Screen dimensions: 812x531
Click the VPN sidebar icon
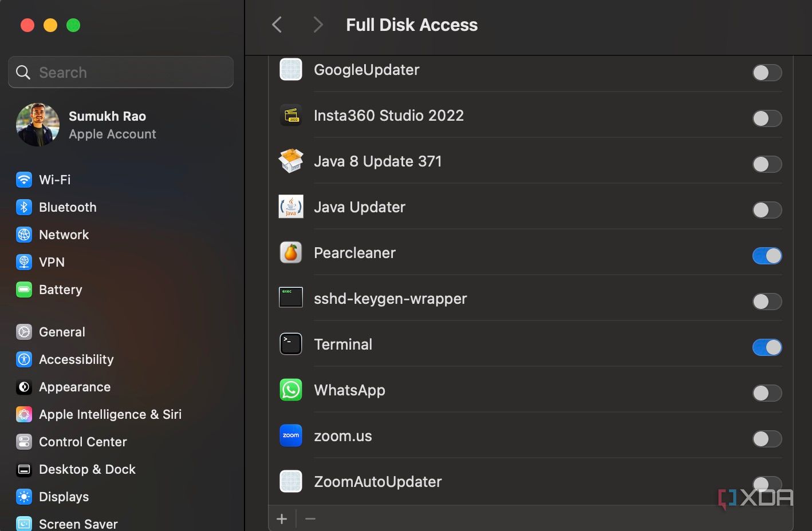[24, 262]
